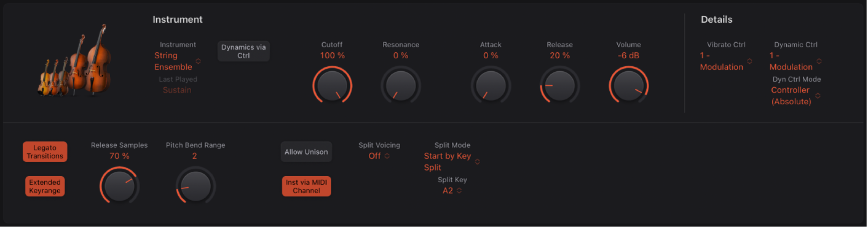Open the Dyn Ctrl Mode pop-up menu
This screenshot has width=868, height=227.
[x=795, y=96]
